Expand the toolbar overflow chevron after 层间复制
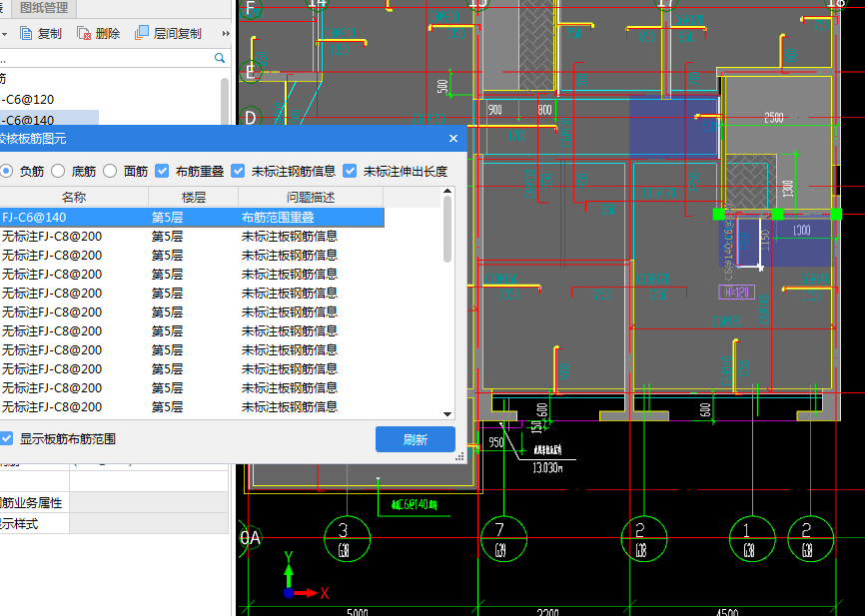This screenshot has width=865, height=616. point(226,34)
